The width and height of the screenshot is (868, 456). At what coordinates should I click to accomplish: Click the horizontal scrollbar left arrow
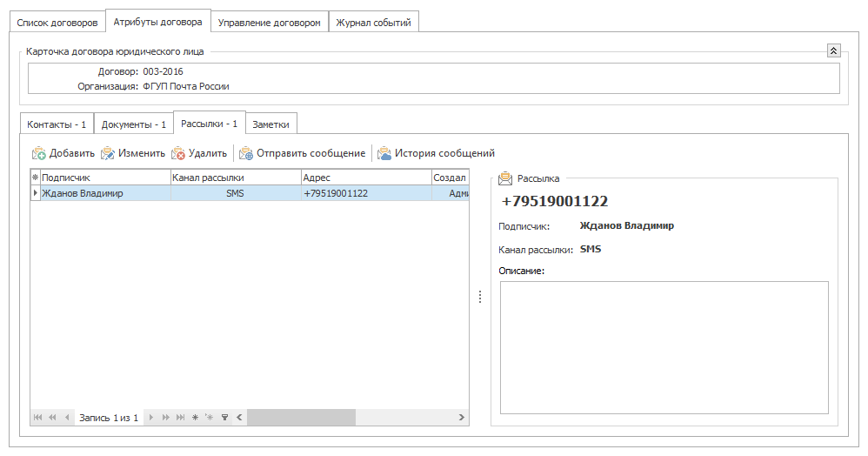(240, 417)
